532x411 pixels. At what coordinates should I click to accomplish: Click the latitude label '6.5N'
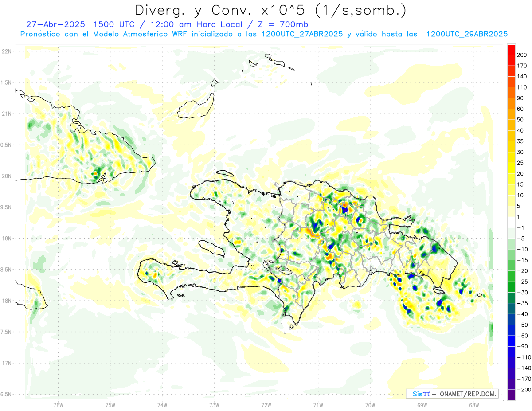[x=6, y=394]
